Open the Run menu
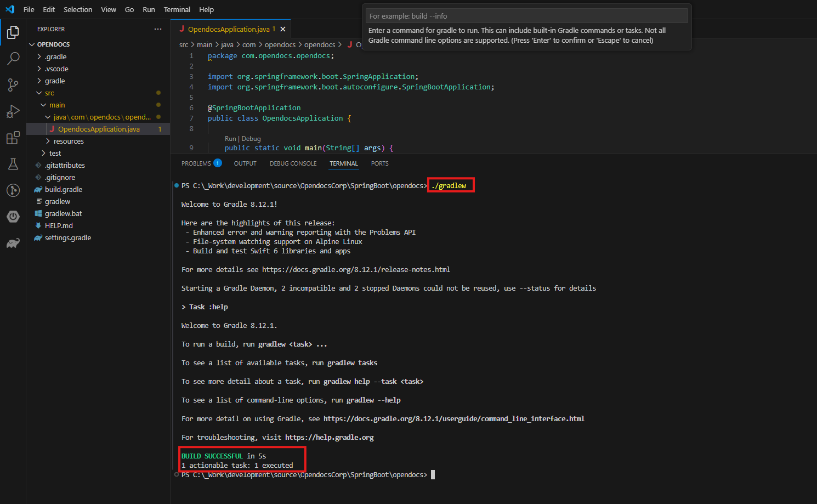Viewport: 817px width, 504px height. pyautogui.click(x=149, y=9)
